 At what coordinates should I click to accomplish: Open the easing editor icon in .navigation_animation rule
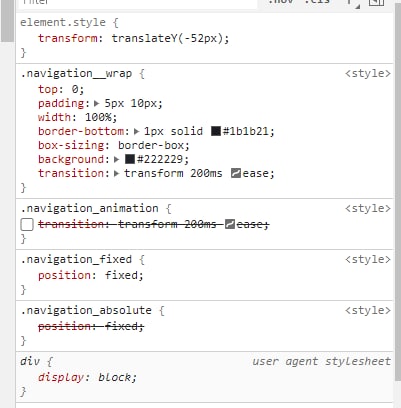(230, 224)
